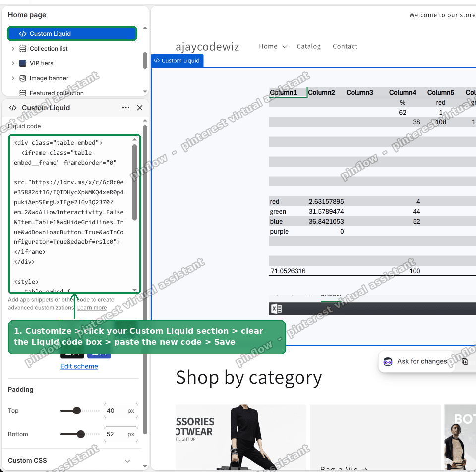476x472 pixels.
Task: Click the Excel icon in the embed footer
Action: 277,309
